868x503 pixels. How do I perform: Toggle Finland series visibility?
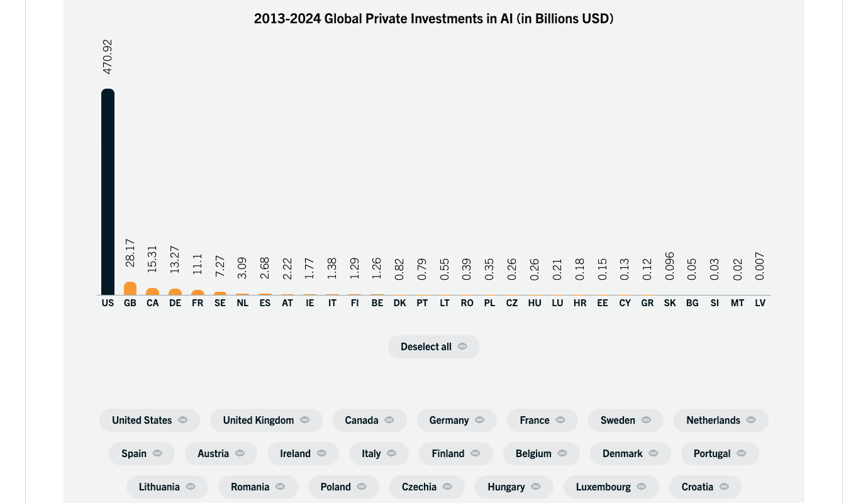(x=455, y=453)
